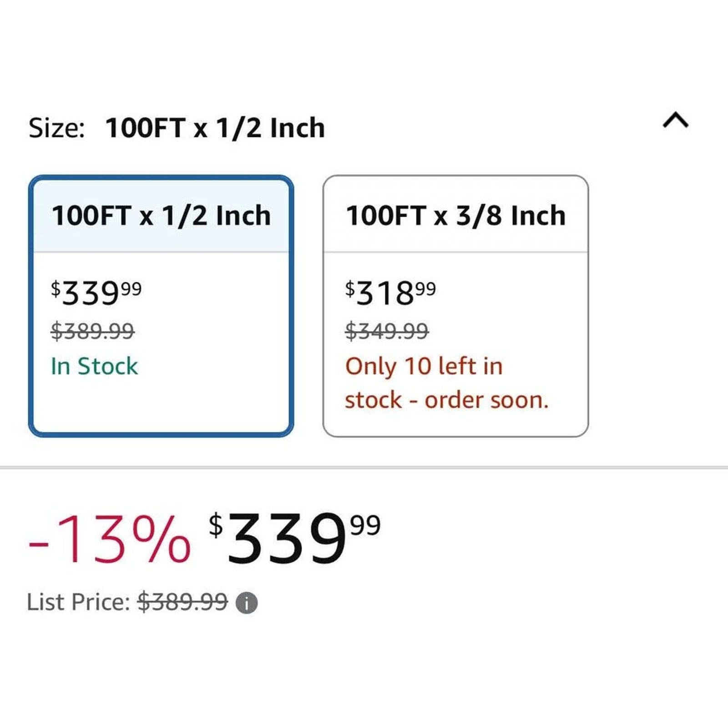Click the small 99 cents superscript of main price

click(x=365, y=525)
